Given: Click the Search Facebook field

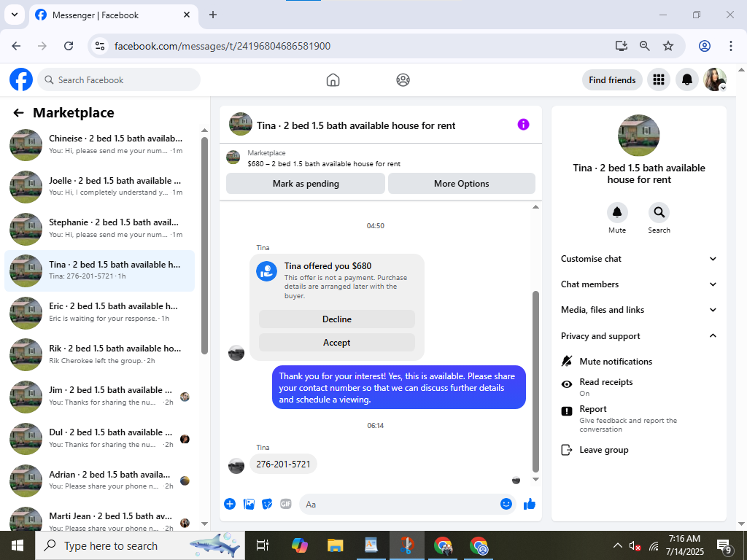Looking at the screenshot, I should (x=119, y=80).
